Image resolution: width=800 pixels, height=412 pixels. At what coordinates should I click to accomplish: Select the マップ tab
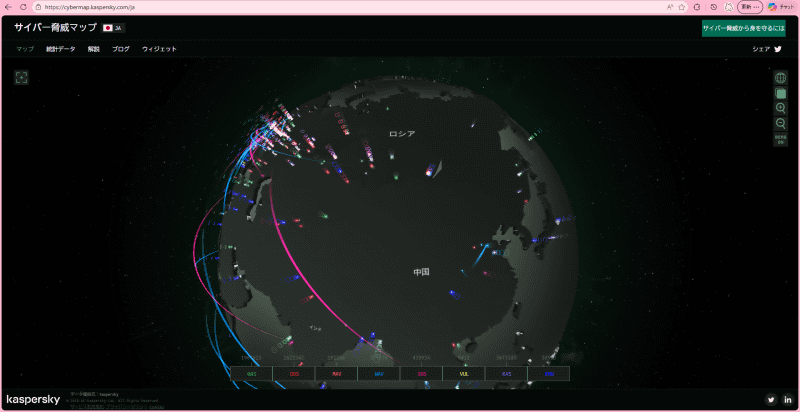point(24,49)
